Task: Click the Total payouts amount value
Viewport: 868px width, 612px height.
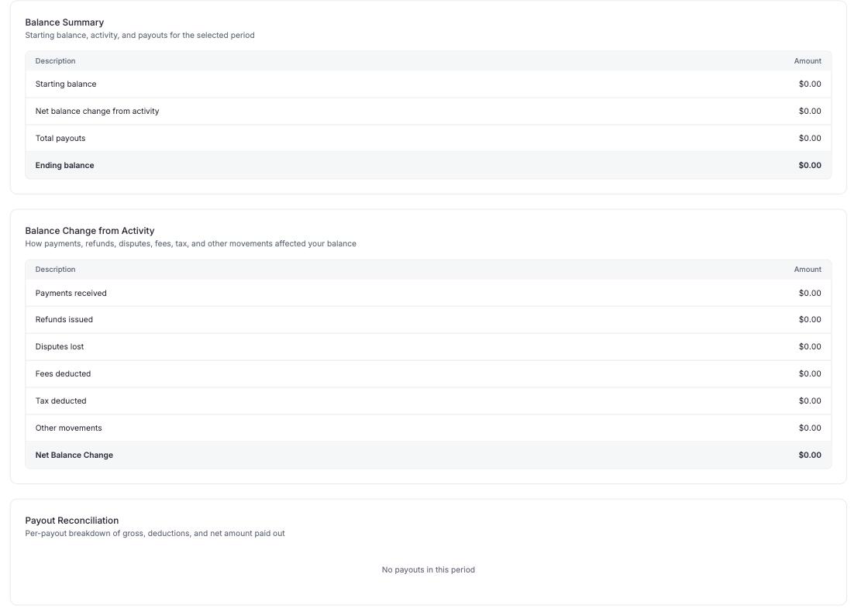Action: [x=810, y=139]
